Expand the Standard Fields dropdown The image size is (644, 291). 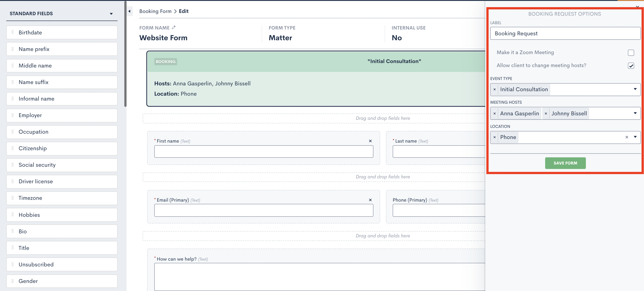click(x=111, y=14)
